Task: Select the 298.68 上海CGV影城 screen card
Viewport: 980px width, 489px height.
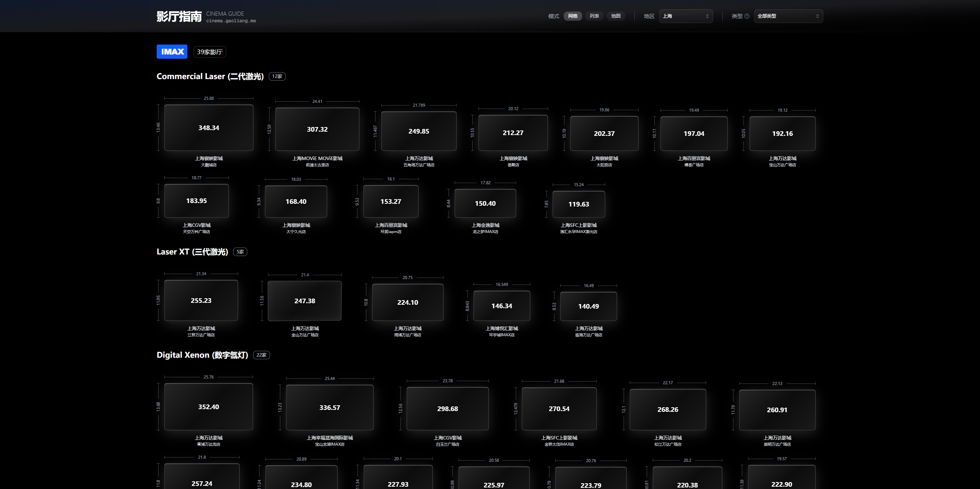Action: (447, 409)
